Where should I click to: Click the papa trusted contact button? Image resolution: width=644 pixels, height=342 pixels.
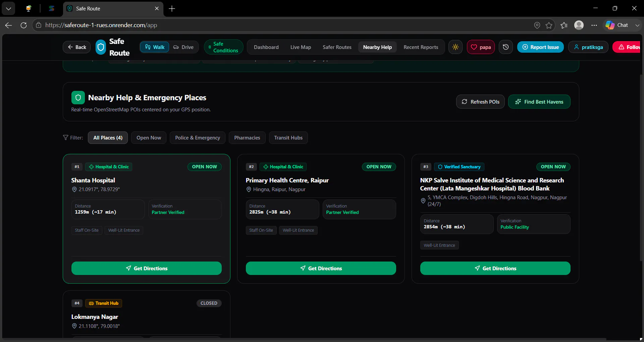pos(481,47)
